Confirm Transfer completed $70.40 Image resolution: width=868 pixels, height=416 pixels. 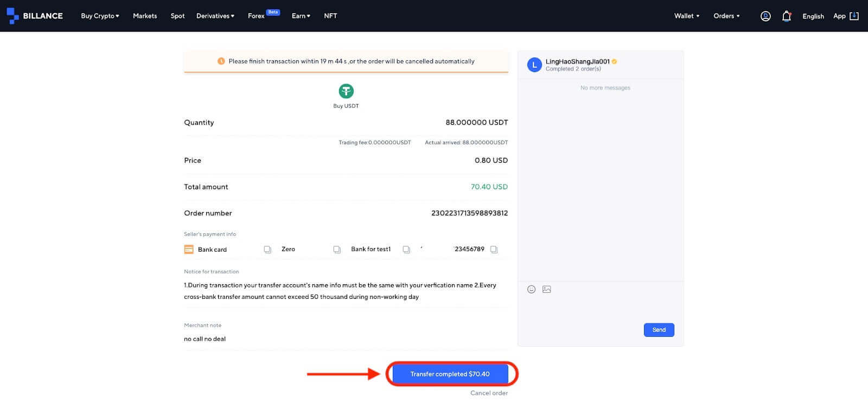450,374
